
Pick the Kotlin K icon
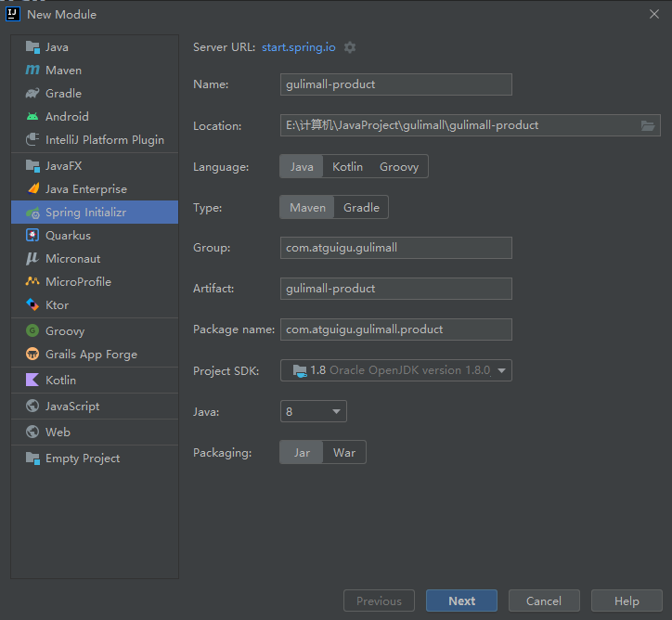(32, 380)
